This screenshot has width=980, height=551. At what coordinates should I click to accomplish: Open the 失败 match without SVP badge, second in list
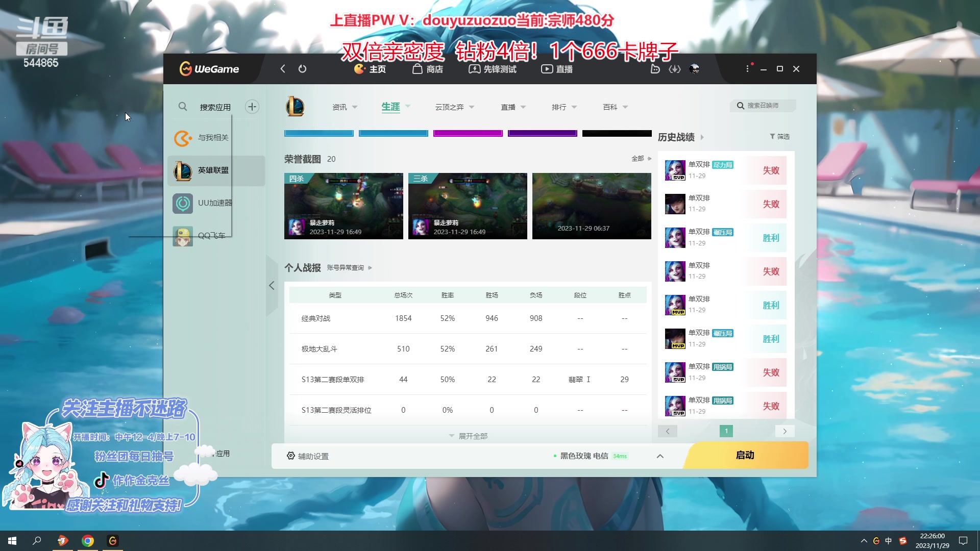[725, 204]
